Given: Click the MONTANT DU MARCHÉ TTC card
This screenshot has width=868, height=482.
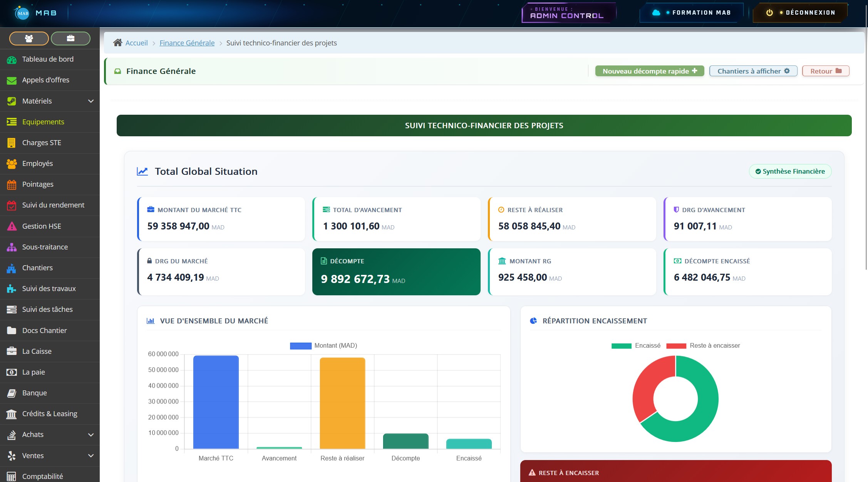Looking at the screenshot, I should 221,219.
